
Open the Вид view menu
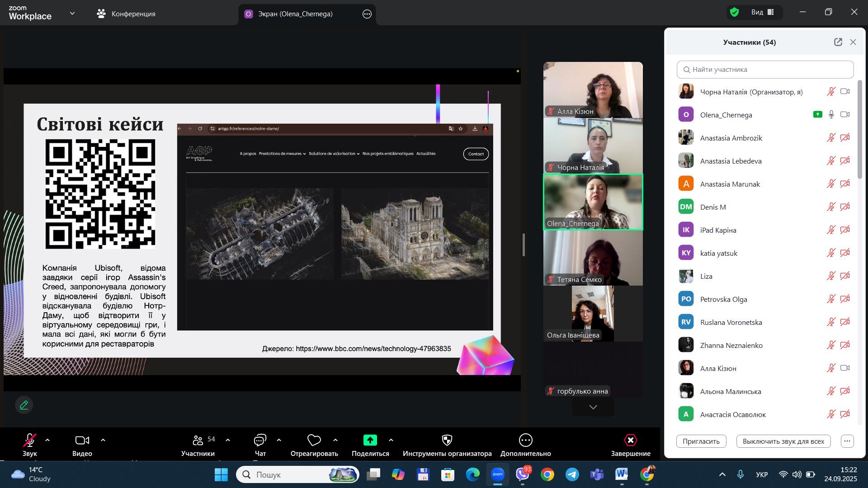click(x=762, y=12)
